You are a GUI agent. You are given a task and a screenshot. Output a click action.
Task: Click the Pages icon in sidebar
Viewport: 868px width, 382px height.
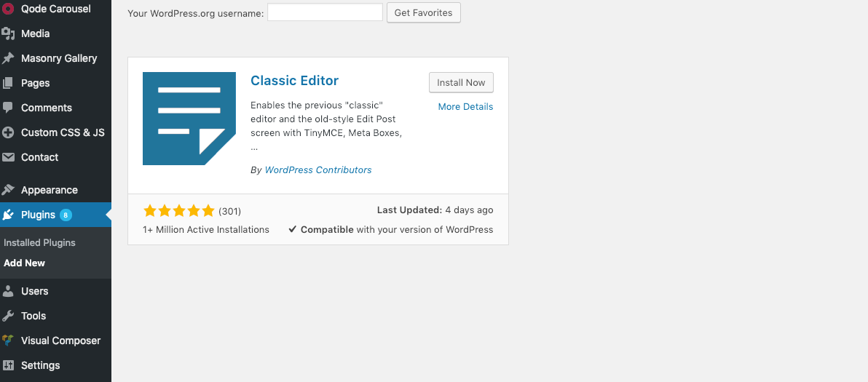pos(8,83)
